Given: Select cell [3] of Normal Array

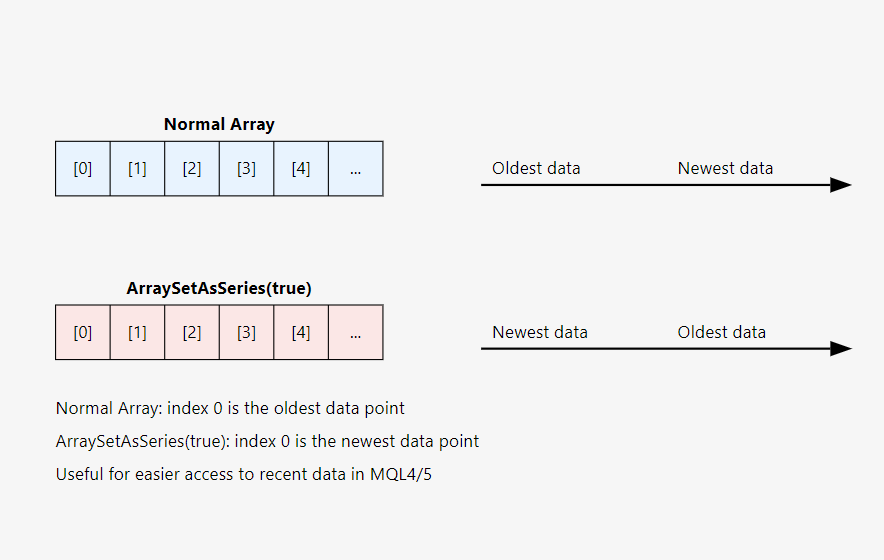Looking at the screenshot, I should [246, 169].
